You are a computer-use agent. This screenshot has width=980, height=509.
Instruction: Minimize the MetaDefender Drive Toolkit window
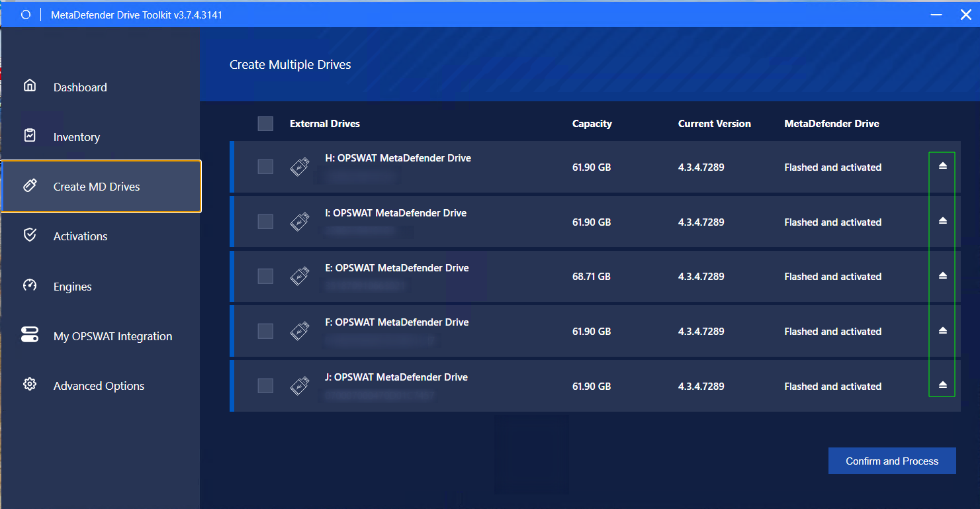pos(936,15)
